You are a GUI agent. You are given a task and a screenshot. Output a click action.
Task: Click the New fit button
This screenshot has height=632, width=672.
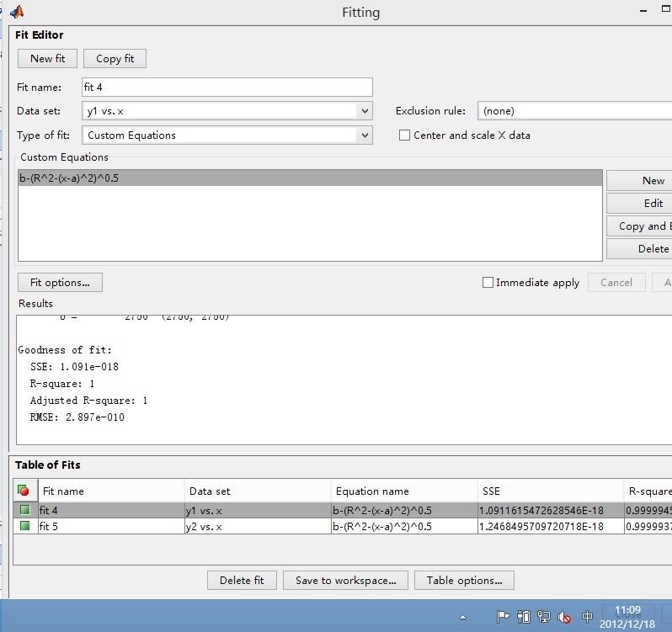coord(47,59)
